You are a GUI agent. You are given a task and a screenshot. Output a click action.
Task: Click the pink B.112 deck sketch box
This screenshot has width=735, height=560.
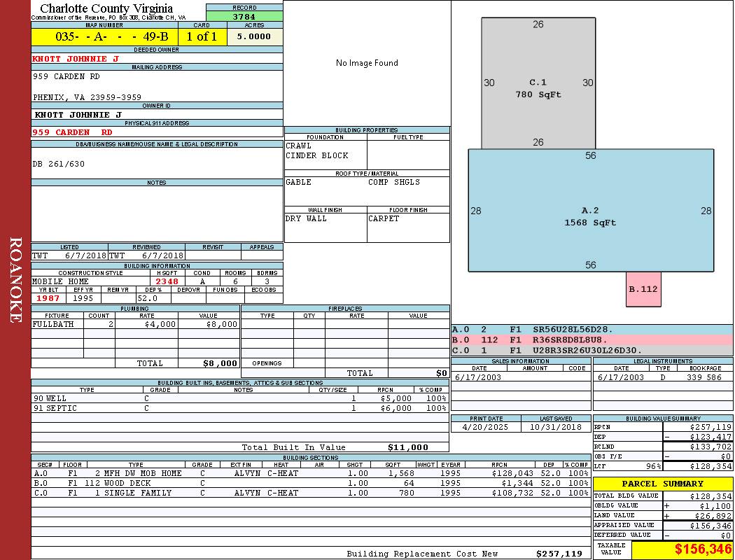tap(643, 289)
